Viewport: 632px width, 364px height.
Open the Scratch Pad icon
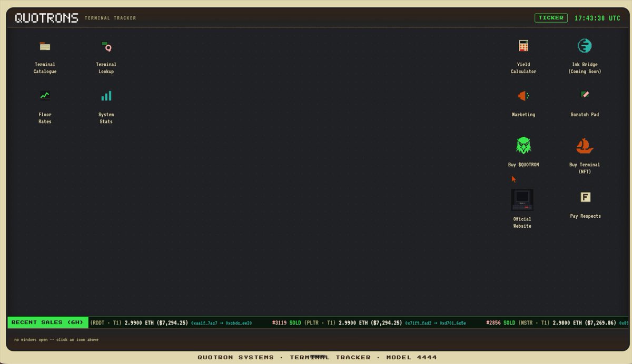[585, 95]
